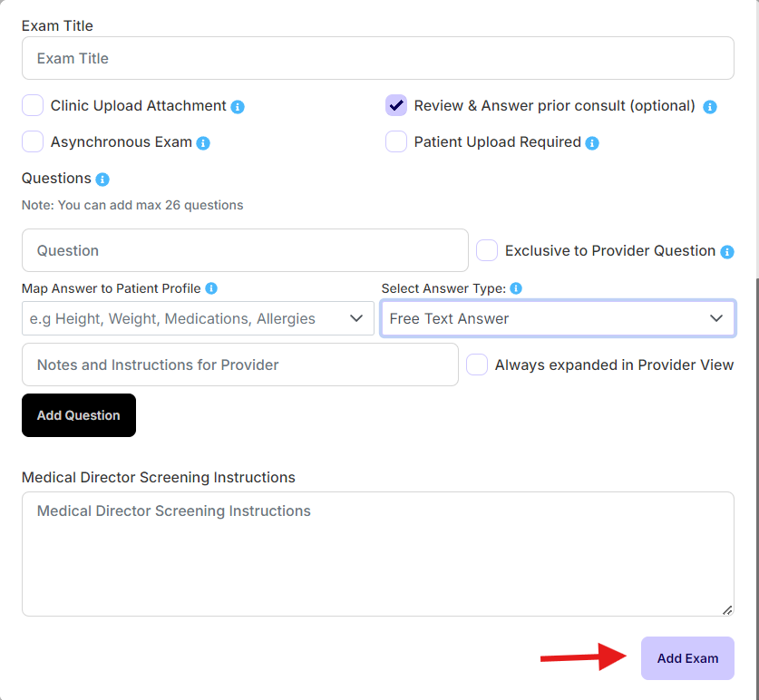Click the Medical Director Screening Instructions textarea
Image resolution: width=759 pixels, height=700 pixels.
click(377, 551)
